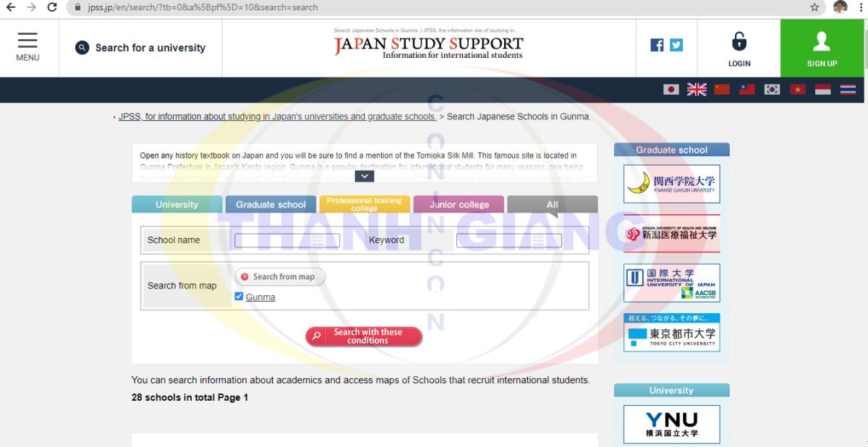The width and height of the screenshot is (868, 447).
Task: Open the JPSS breadcrumb home link
Action: [277, 116]
